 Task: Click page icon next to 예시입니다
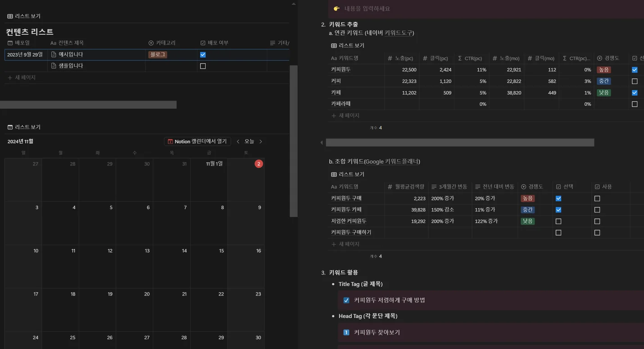tap(54, 55)
